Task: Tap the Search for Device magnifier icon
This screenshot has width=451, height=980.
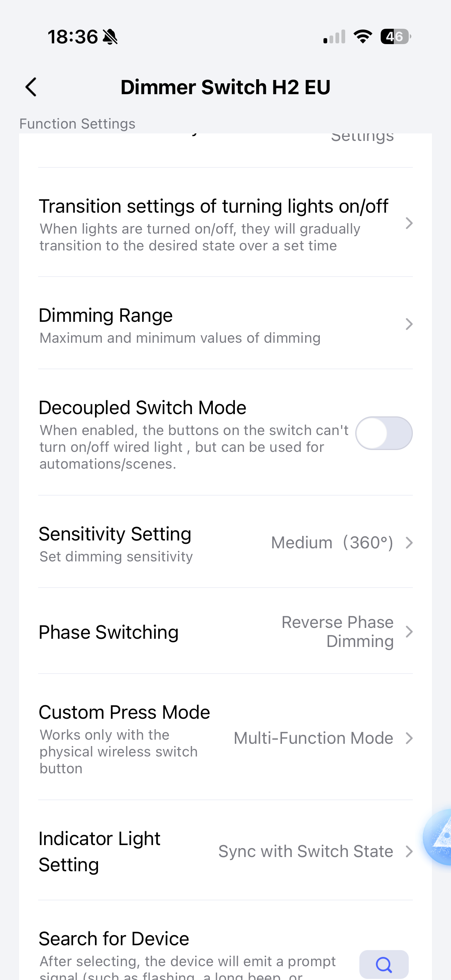Action: click(384, 964)
